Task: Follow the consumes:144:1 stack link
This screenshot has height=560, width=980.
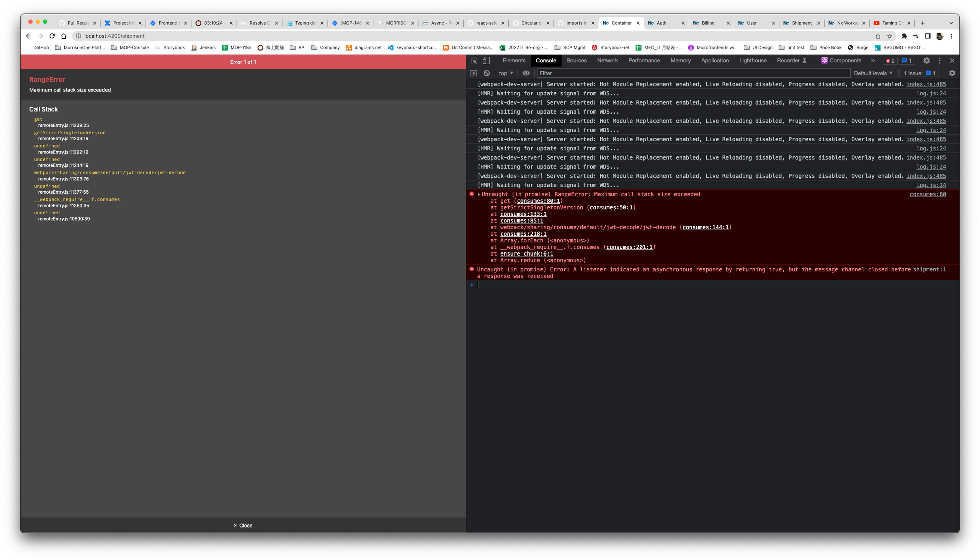Action: (x=705, y=227)
